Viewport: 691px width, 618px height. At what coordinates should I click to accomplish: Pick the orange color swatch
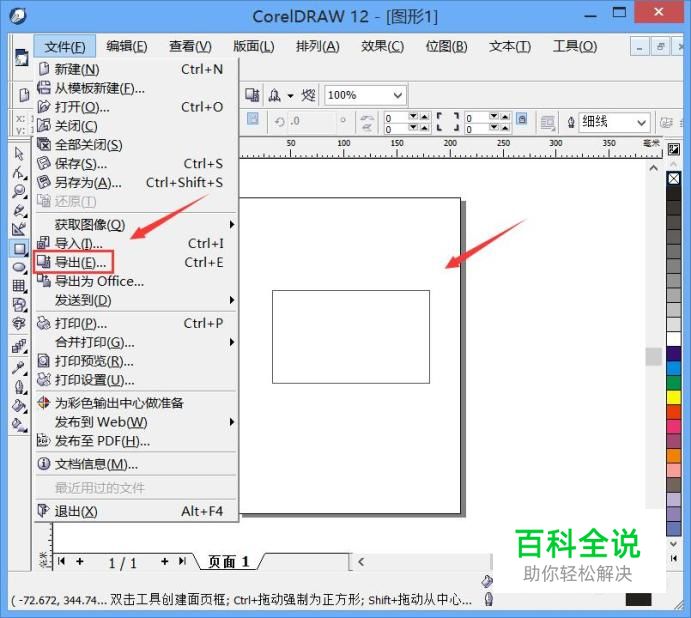pos(673,455)
